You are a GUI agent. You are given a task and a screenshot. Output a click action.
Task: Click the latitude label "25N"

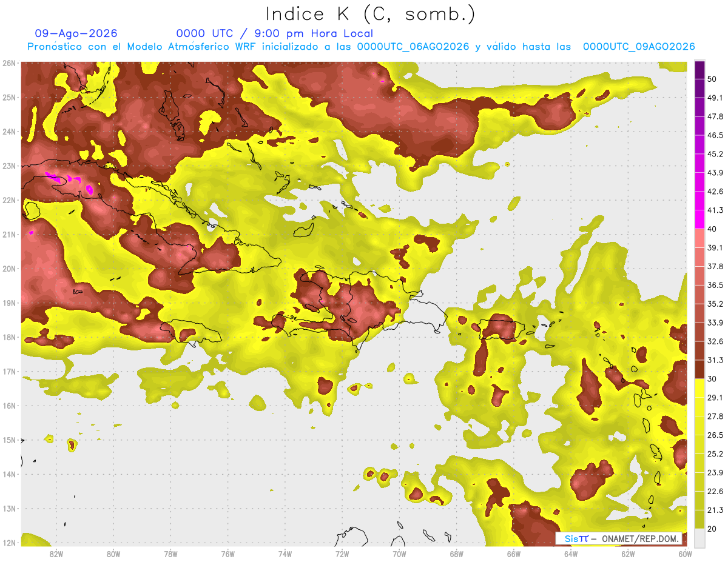[x=9, y=97]
